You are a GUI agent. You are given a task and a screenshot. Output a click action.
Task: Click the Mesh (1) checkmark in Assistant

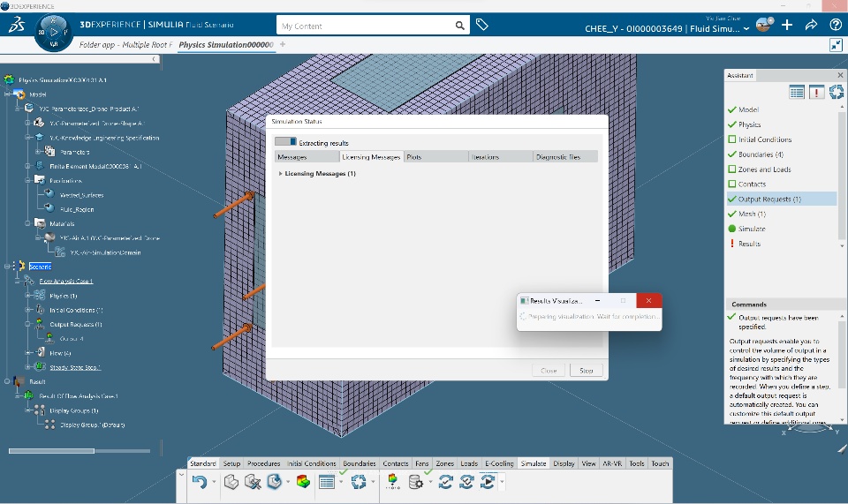(x=732, y=214)
